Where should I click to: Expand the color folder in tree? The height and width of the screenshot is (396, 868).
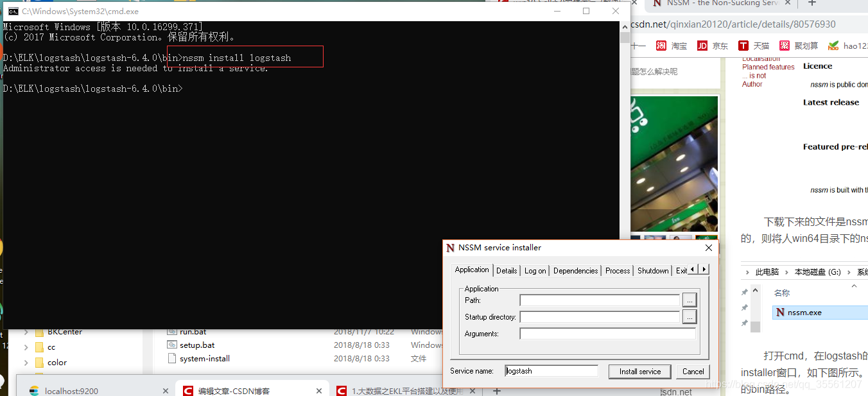(26, 363)
